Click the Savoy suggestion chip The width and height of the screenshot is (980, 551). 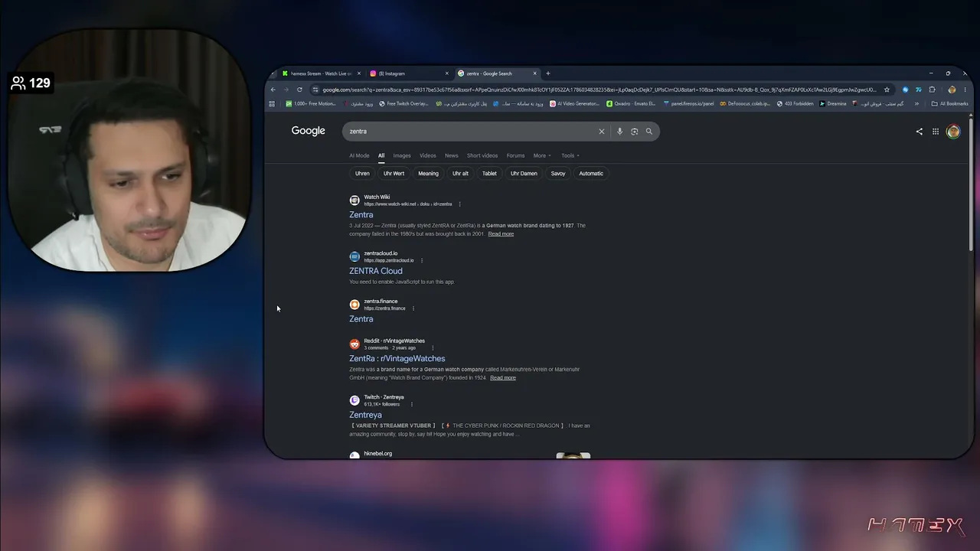pyautogui.click(x=558, y=174)
